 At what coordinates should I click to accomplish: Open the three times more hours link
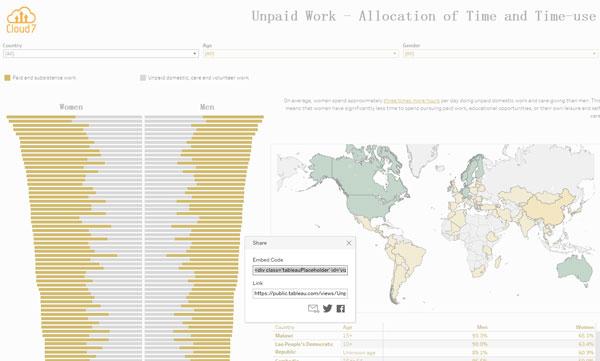coord(411,101)
